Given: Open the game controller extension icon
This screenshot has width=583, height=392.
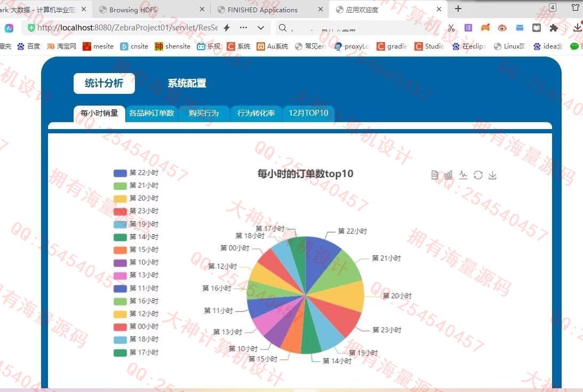Looking at the screenshot, I should tap(485, 28).
